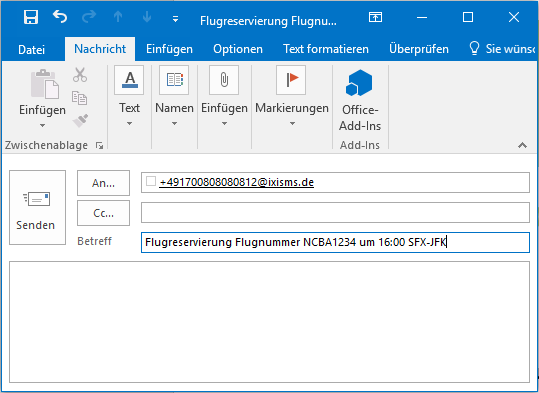Go to previous item with up arrow
Viewport: 539px width, 393px height.
pos(118,17)
